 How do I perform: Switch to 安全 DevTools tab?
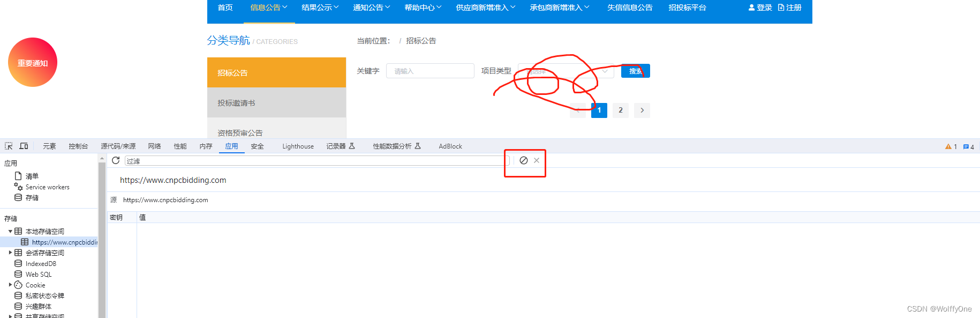258,146
